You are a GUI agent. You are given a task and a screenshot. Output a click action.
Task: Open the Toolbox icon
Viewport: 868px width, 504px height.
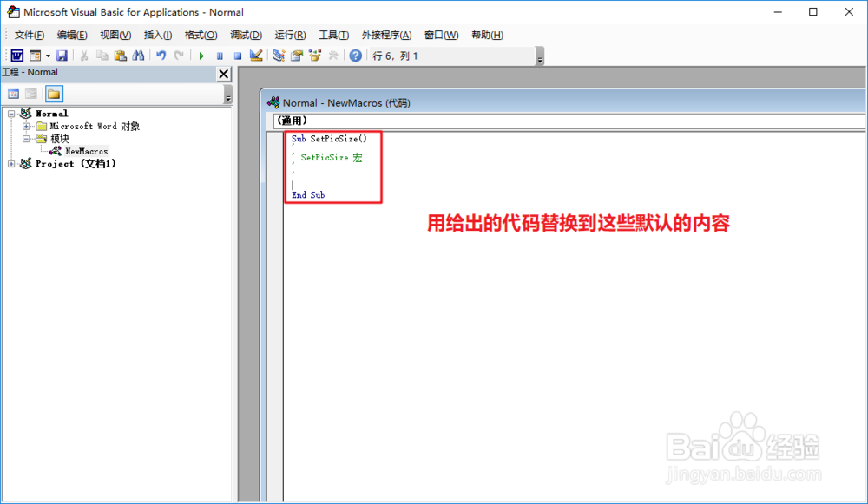point(333,56)
